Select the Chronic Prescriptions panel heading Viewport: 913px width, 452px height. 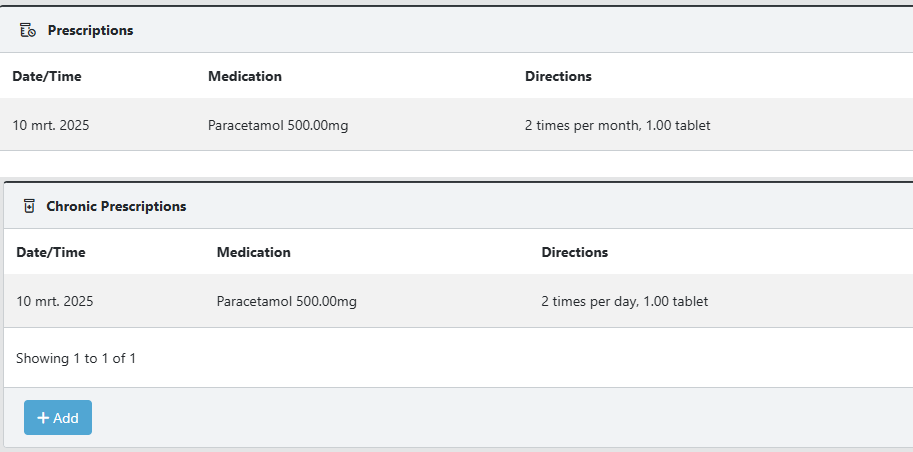[116, 206]
